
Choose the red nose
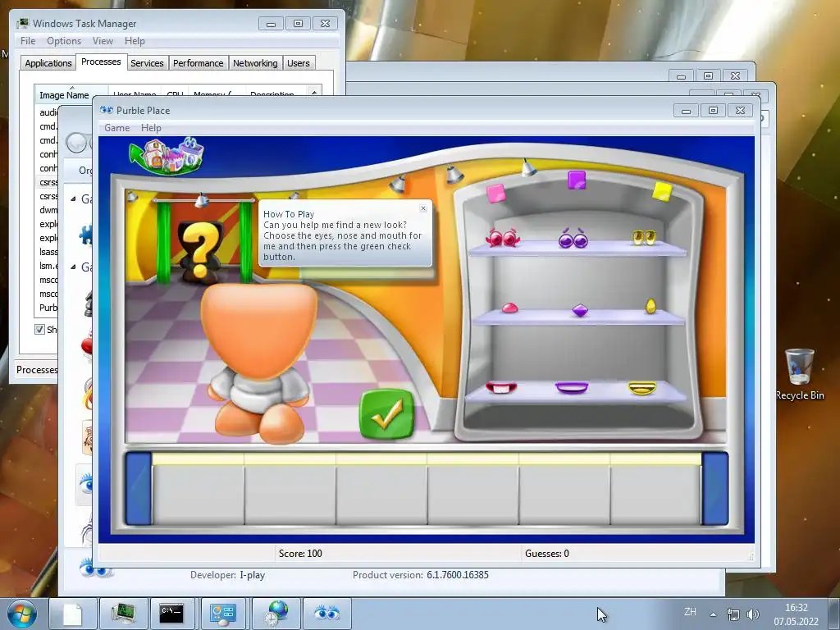pyautogui.click(x=509, y=308)
